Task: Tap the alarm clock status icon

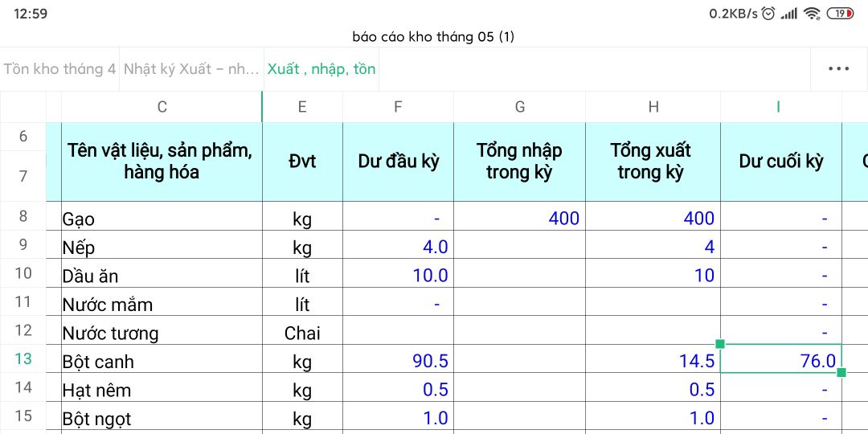Action: (769, 14)
